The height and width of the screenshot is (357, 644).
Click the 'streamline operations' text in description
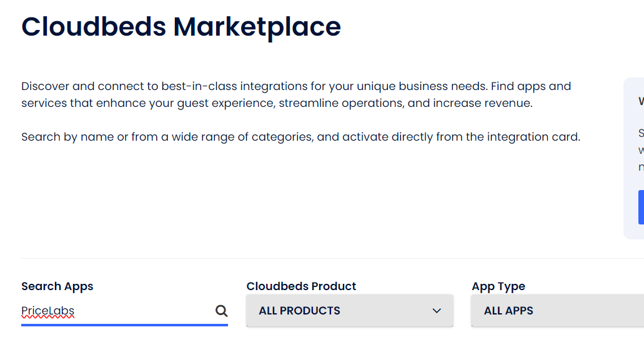tap(341, 103)
